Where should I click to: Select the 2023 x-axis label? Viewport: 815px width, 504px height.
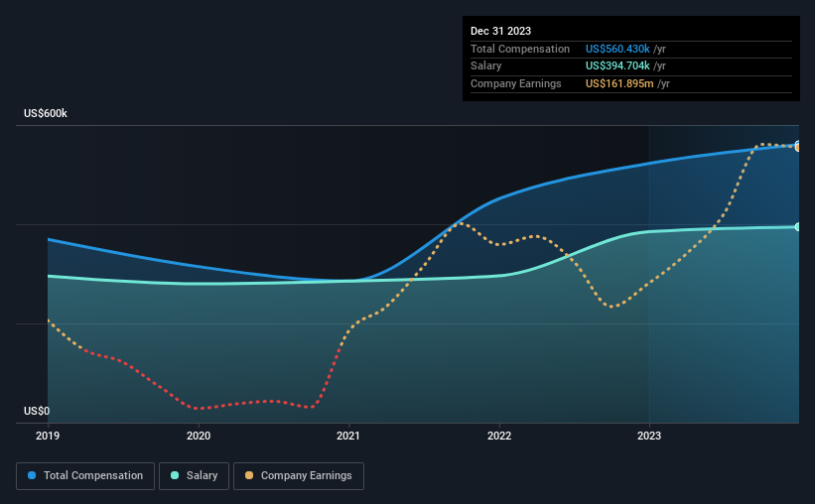649,436
